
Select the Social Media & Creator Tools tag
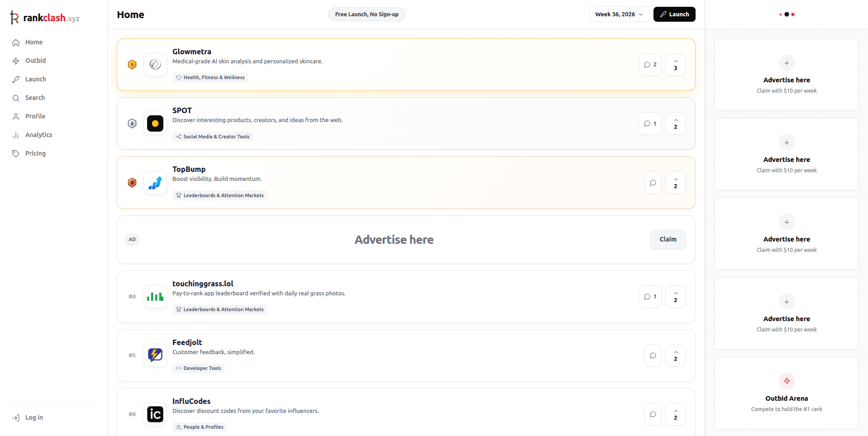click(x=213, y=137)
